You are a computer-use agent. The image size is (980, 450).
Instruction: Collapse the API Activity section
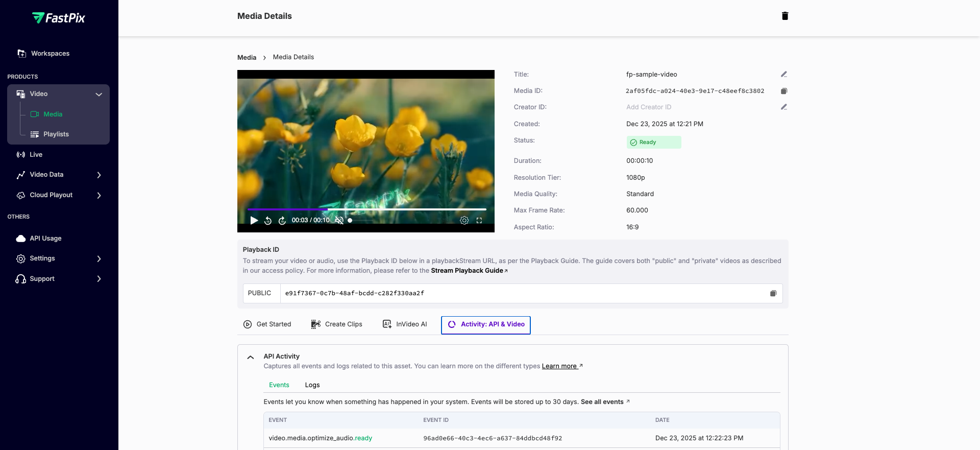[x=251, y=357]
